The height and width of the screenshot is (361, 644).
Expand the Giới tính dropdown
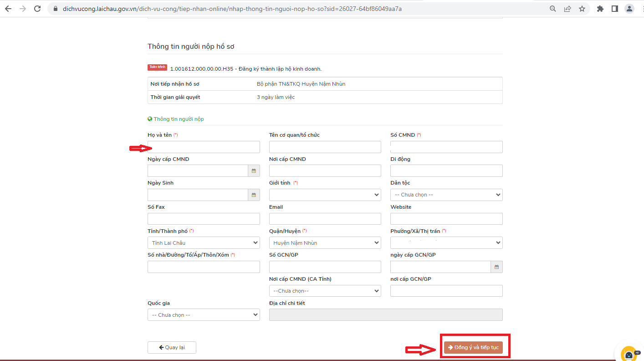pos(325,195)
